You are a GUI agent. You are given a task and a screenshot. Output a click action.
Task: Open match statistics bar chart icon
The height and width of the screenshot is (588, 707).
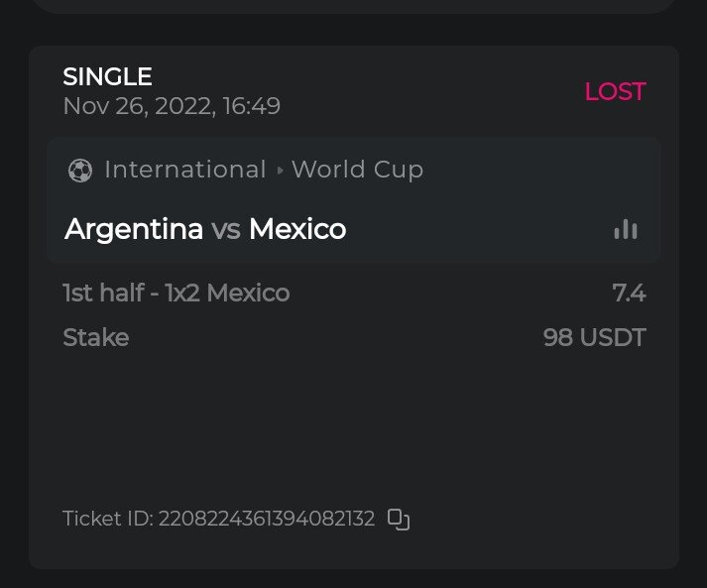626,230
